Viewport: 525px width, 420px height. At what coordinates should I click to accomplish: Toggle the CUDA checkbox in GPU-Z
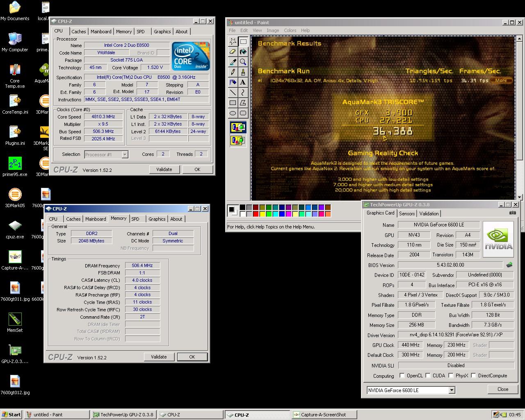[428, 376]
